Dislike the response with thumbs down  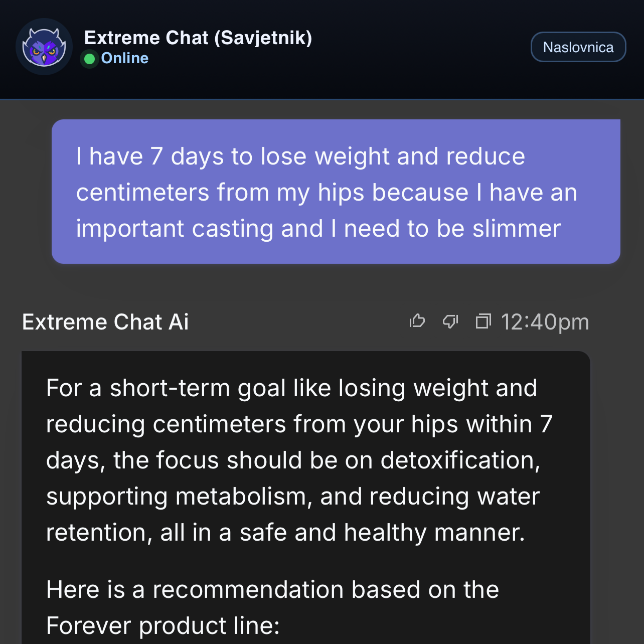tap(450, 321)
